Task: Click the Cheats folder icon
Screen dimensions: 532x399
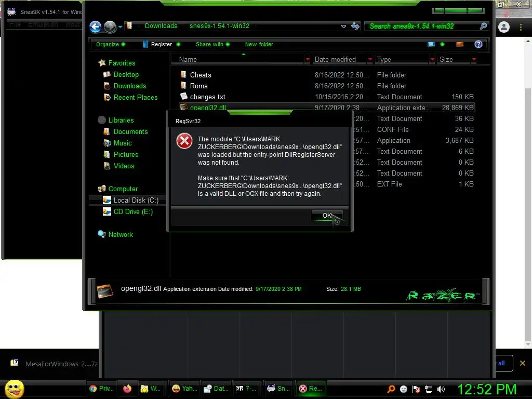Action: tap(183, 74)
